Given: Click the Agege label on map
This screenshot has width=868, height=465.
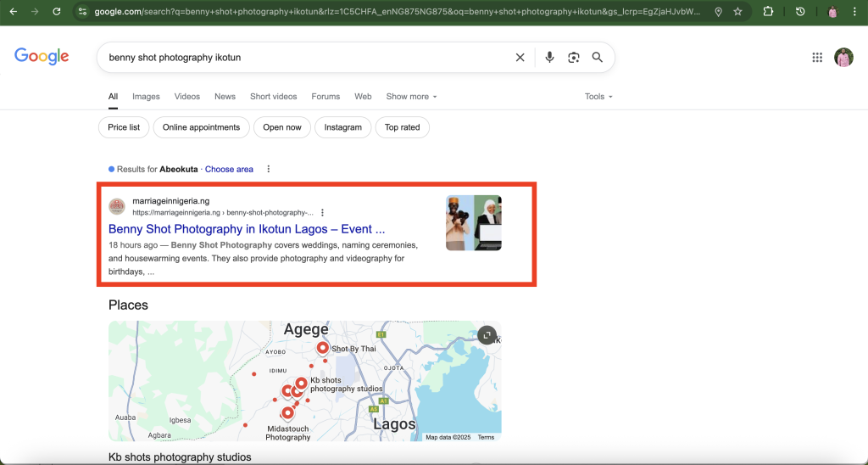Looking at the screenshot, I should point(306,329).
